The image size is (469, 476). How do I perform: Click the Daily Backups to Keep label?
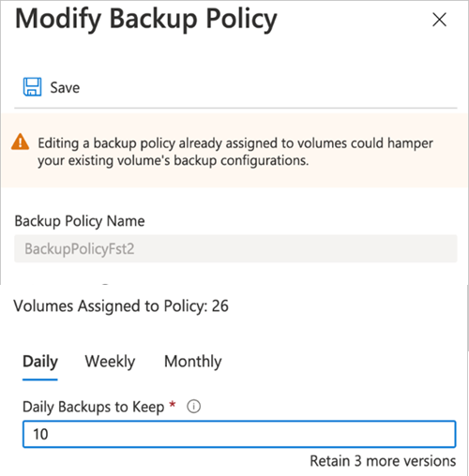pos(93,407)
